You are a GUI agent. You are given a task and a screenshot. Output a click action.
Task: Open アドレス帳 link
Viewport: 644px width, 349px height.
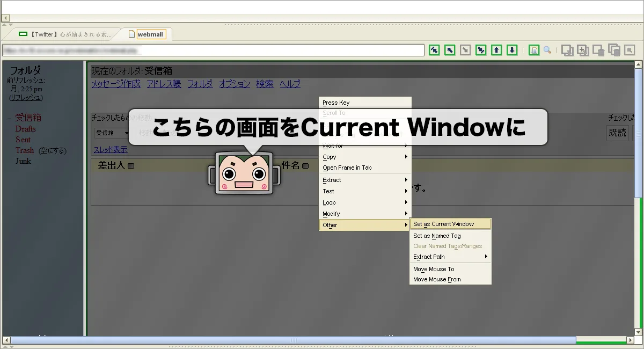pyautogui.click(x=164, y=84)
